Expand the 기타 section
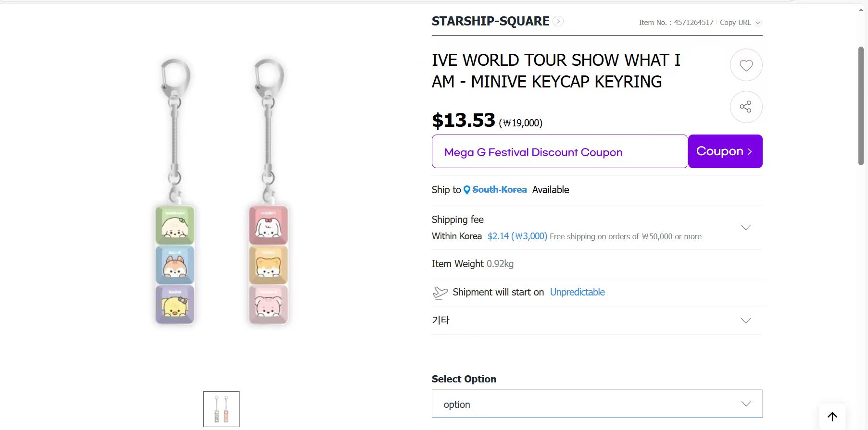The image size is (868, 430). 746,320
